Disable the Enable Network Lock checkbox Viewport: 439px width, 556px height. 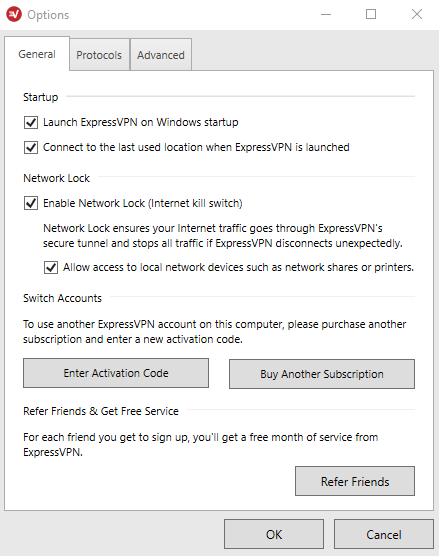(x=31, y=203)
